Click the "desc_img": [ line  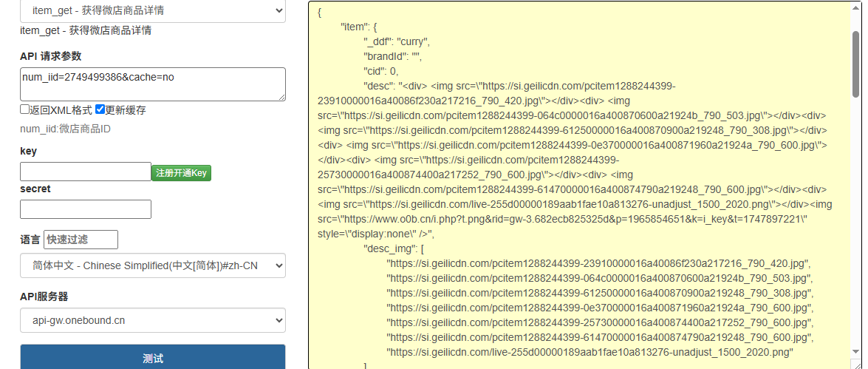coord(394,248)
